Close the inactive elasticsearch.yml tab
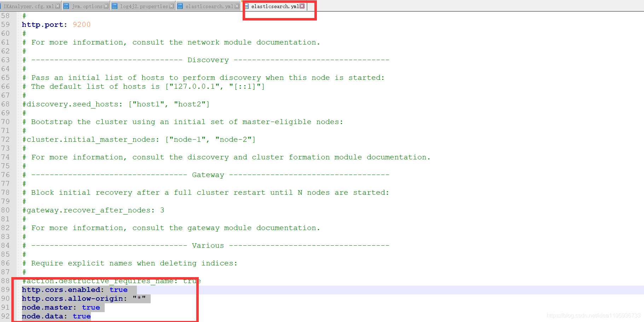The width and height of the screenshot is (644, 322). [x=237, y=6]
